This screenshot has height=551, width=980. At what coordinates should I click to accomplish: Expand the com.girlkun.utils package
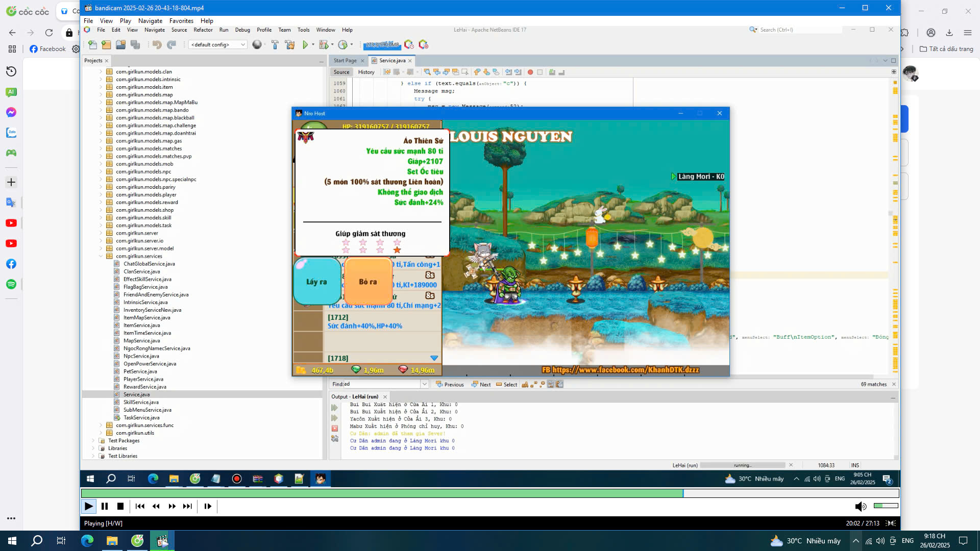point(101,433)
